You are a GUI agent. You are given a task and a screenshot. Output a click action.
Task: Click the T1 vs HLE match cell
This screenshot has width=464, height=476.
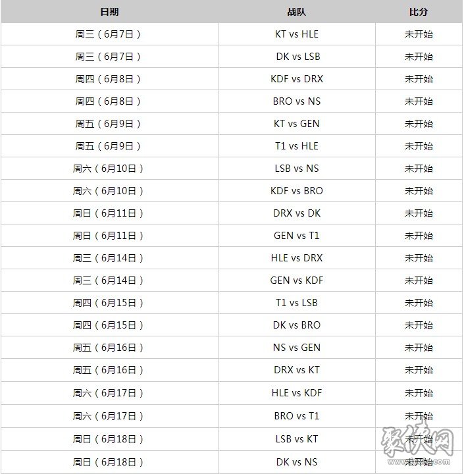click(296, 146)
